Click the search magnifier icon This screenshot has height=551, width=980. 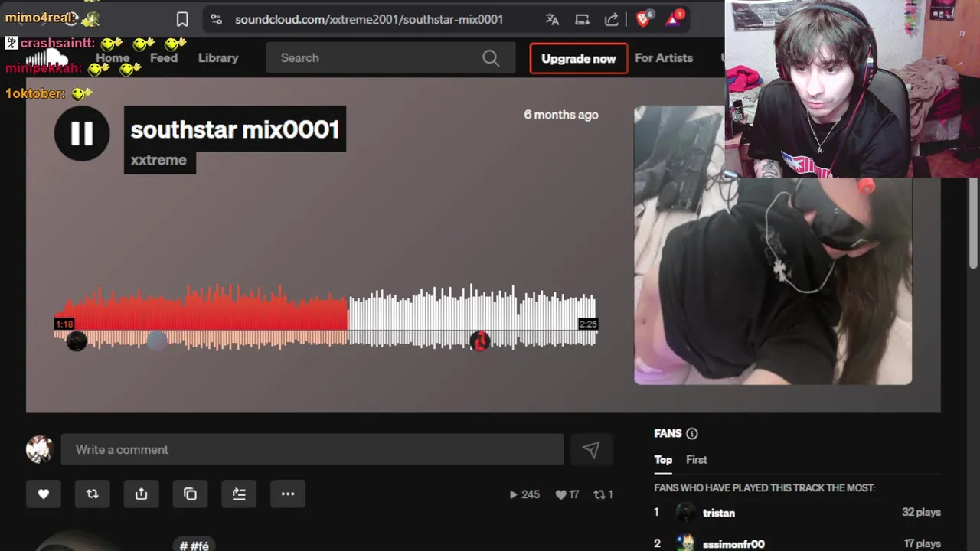point(491,58)
